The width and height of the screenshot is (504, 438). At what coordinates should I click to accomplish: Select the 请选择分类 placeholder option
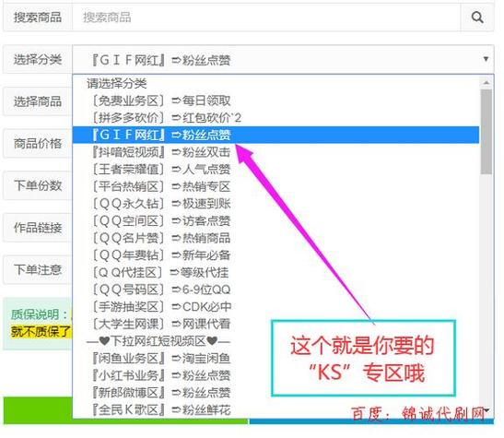pos(275,84)
